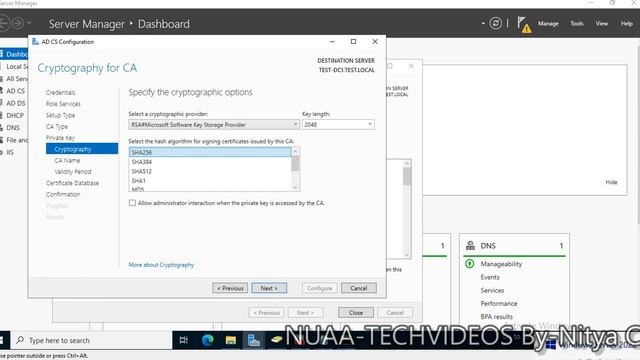Click the Server Manager forward arrow
Screen dimensions: 640x360
point(18,23)
